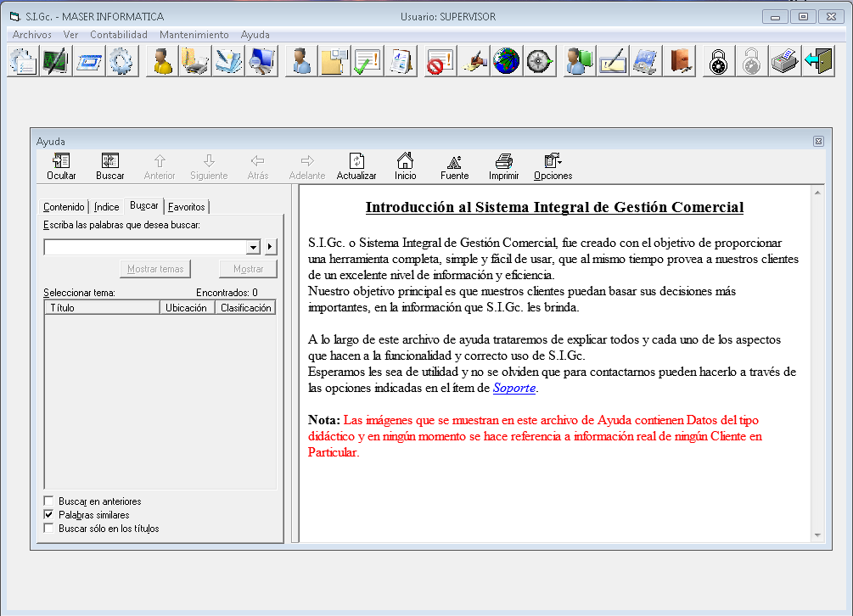Click the yellow-shirt user toolbar icon
The image size is (853, 616).
[162, 61]
